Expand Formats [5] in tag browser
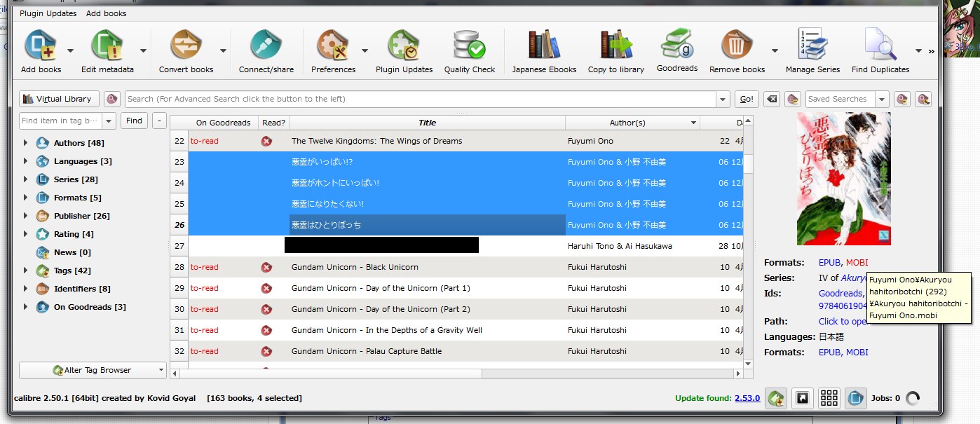This screenshot has height=424, width=980. tap(25, 198)
